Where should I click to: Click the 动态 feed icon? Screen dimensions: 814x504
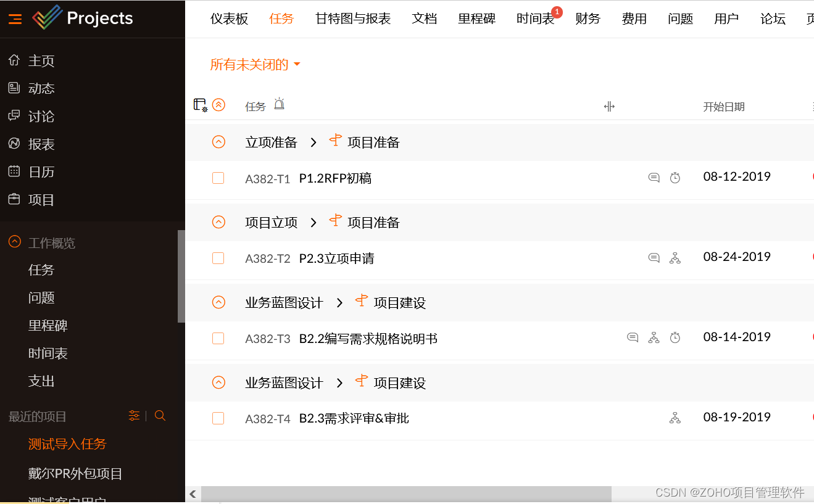point(14,88)
